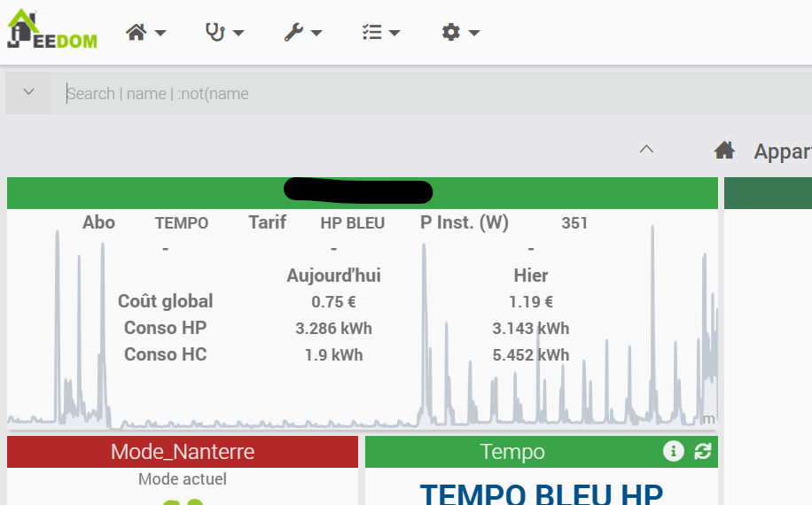
Task: Open the Appart object title
Action: pos(783,151)
